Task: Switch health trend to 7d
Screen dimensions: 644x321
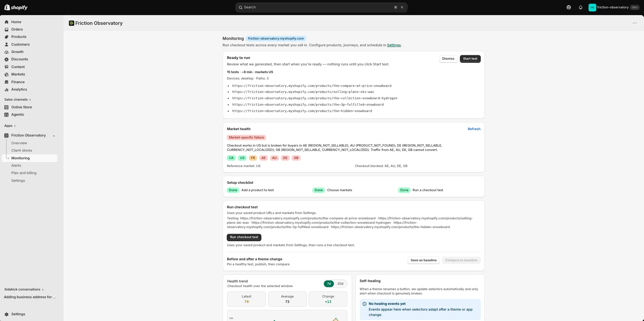Action: tap(329, 284)
